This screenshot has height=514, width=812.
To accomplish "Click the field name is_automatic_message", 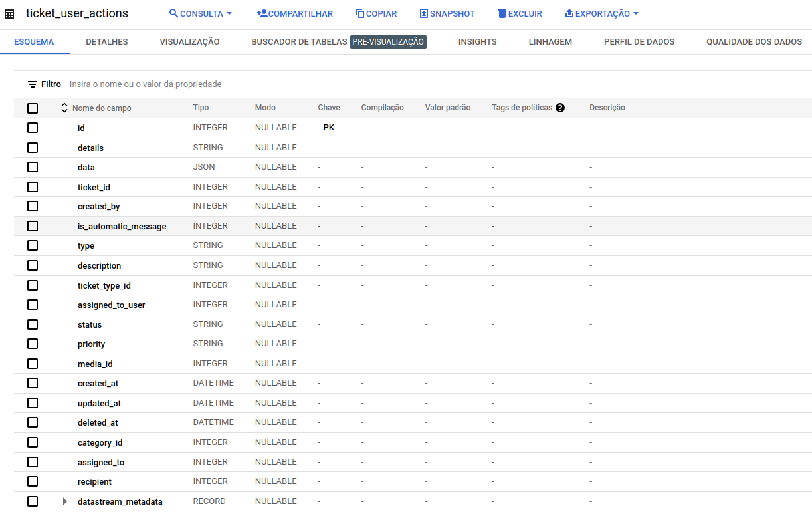I will 122,227.
